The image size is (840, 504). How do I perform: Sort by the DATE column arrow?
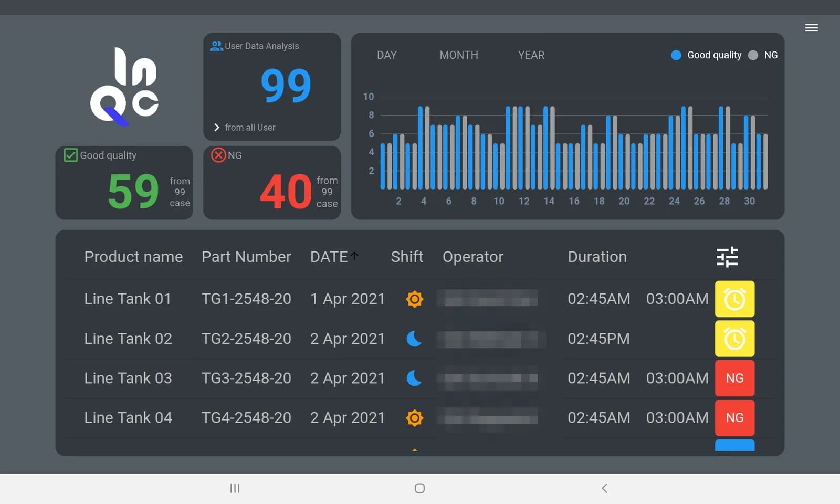click(x=354, y=256)
